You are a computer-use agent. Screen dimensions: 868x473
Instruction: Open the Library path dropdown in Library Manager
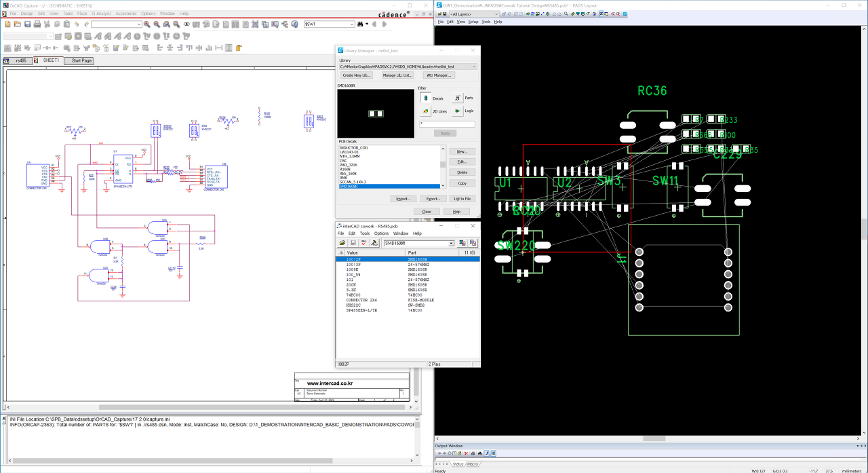coord(408,67)
